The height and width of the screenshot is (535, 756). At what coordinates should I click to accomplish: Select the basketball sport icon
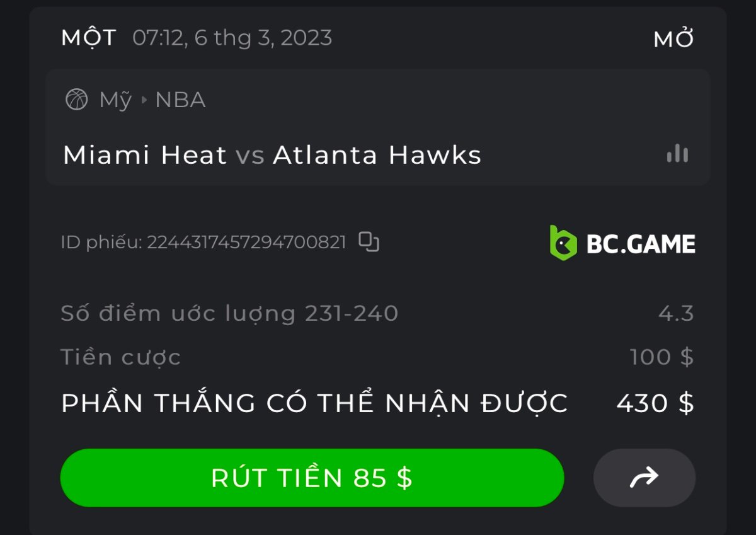pyautogui.click(x=77, y=100)
